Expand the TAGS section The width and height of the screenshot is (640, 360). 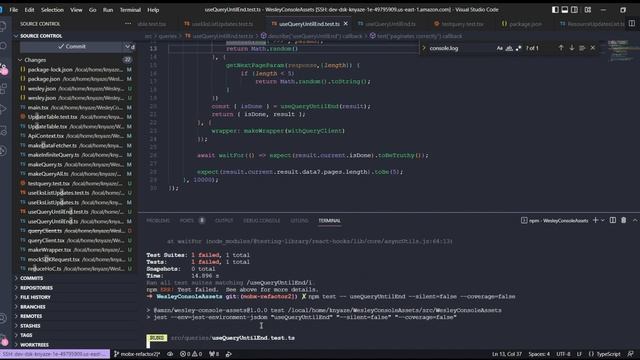tap(26, 335)
